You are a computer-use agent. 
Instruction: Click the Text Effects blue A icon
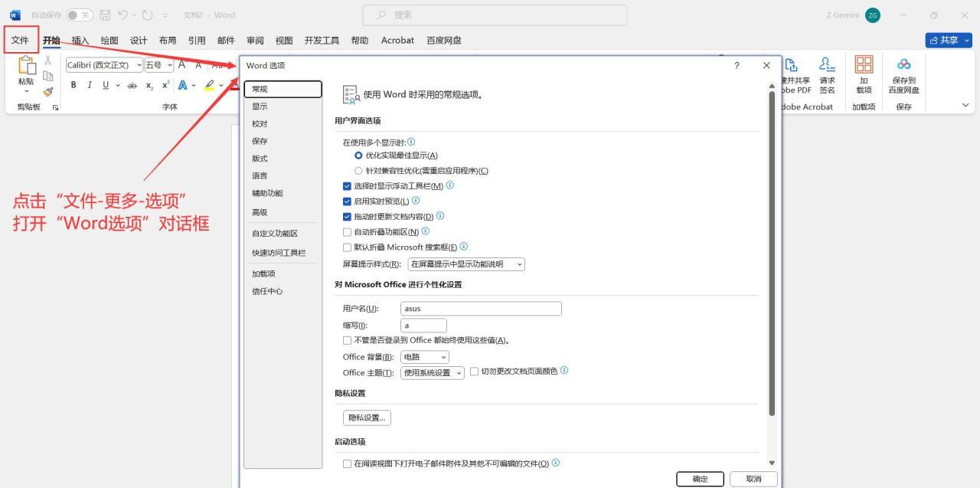pyautogui.click(x=183, y=85)
